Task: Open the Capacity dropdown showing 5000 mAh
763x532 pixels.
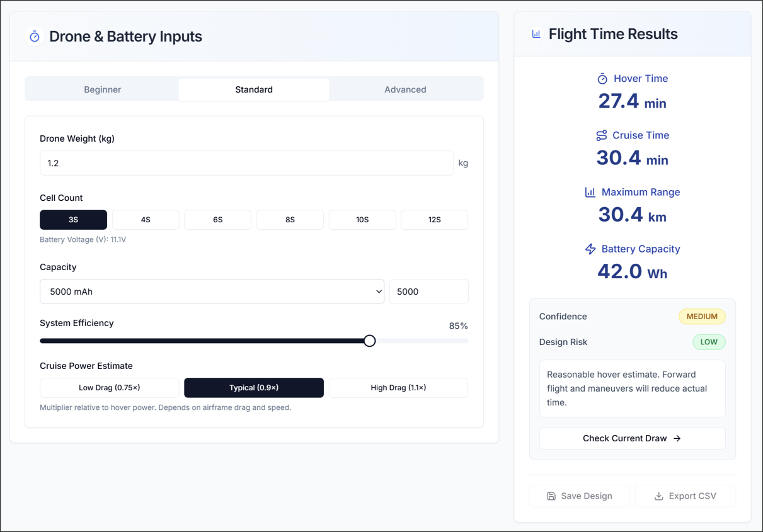Action: [212, 291]
